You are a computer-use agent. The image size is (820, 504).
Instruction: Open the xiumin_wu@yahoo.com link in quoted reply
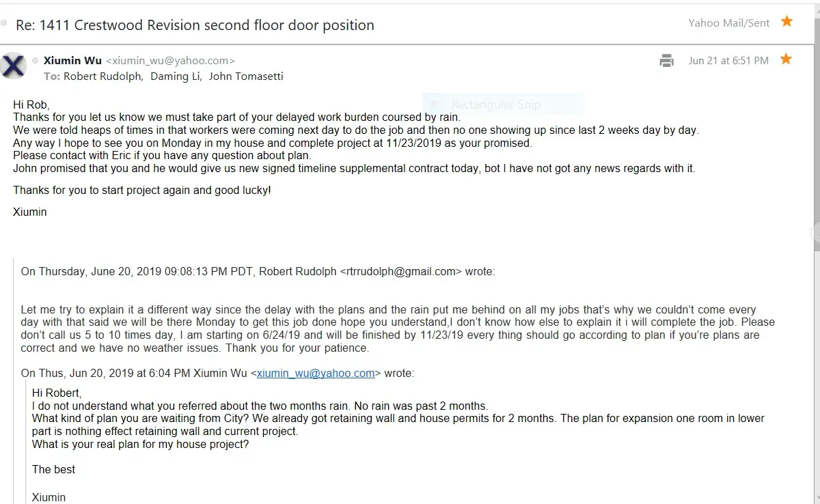click(x=316, y=373)
